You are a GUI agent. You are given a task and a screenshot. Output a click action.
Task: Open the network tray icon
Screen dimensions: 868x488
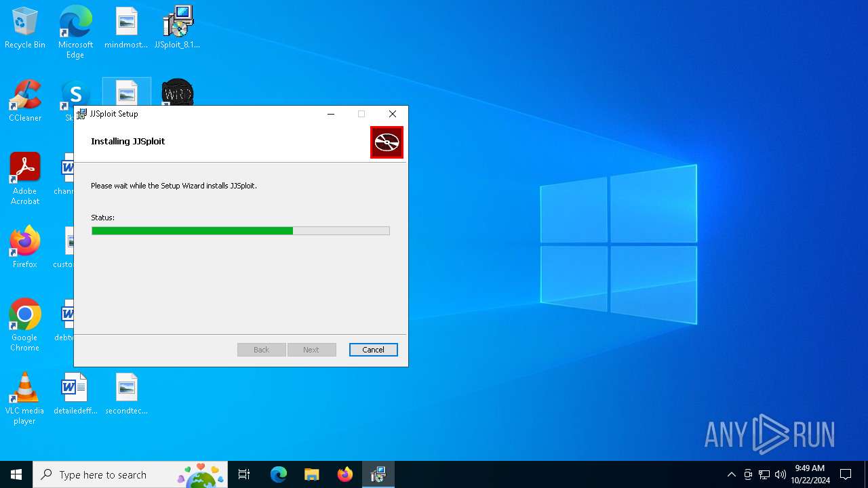[x=764, y=474]
